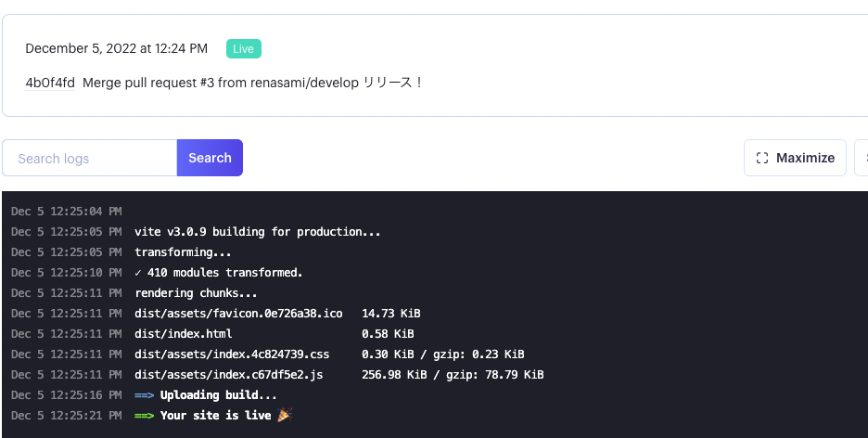Click the green 'Live' status badge

click(243, 48)
